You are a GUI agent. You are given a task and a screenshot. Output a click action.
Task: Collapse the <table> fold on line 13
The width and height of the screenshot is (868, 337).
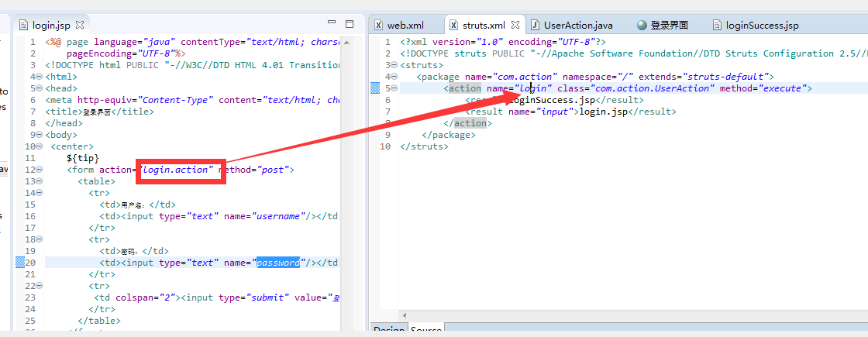click(40, 181)
